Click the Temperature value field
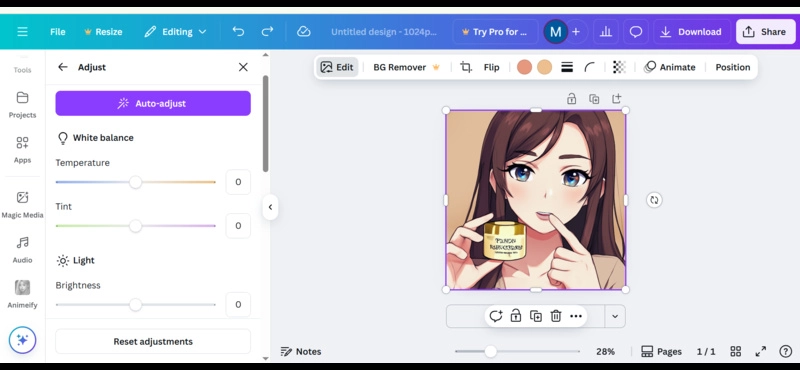 pos(238,182)
